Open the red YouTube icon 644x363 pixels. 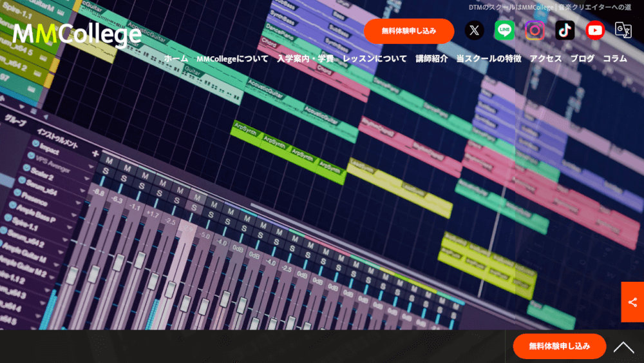(594, 30)
